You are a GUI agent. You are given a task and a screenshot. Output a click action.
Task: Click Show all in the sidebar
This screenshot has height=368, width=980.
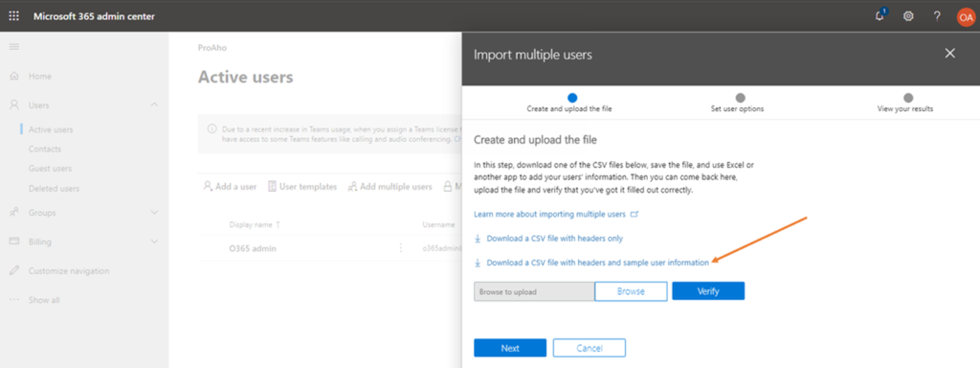click(x=44, y=300)
